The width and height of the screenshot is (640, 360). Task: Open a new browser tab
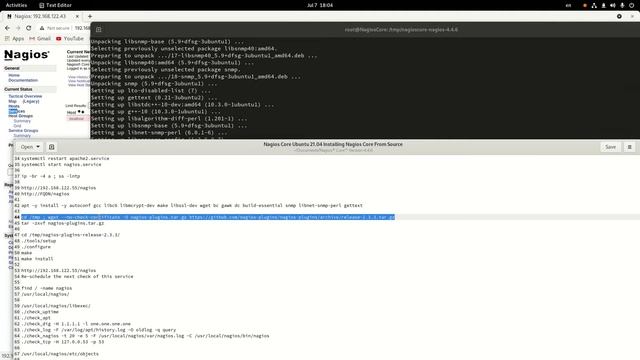[90, 16]
